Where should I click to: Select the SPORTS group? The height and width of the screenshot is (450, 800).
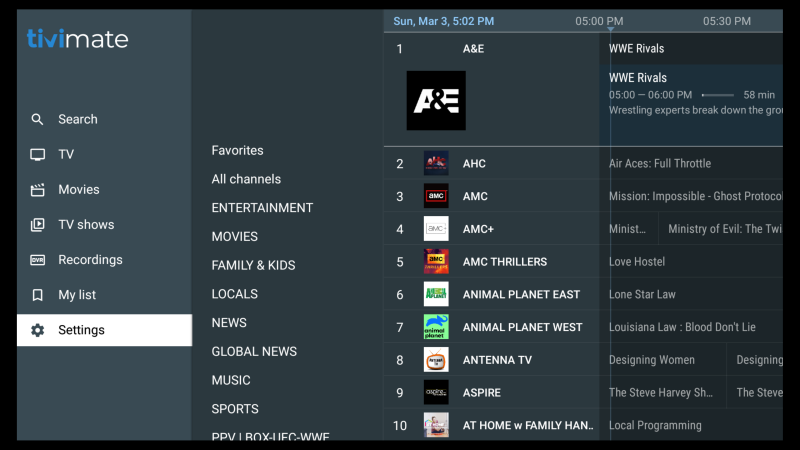coord(235,409)
